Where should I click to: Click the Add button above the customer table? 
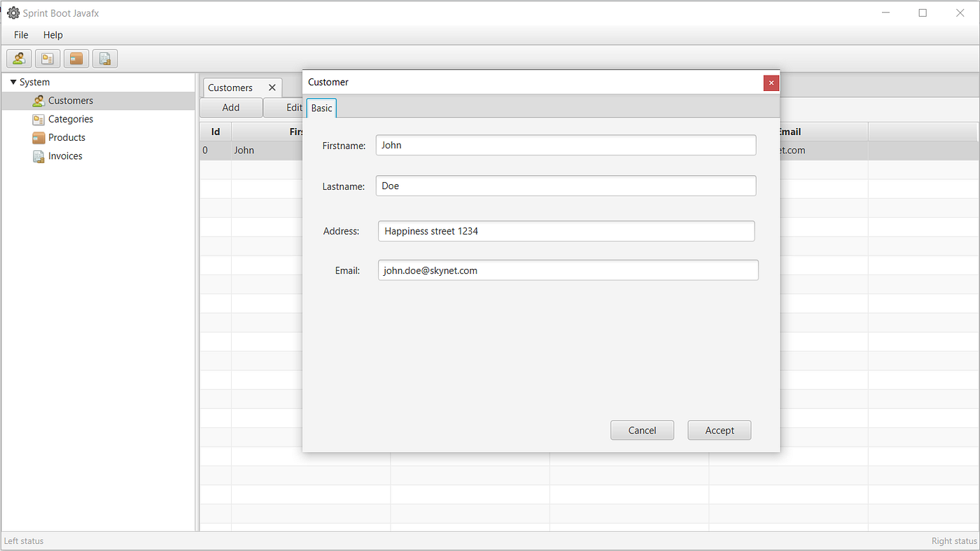point(230,107)
